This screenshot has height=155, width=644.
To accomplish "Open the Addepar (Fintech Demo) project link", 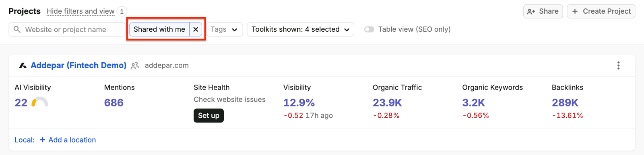I will click(78, 65).
